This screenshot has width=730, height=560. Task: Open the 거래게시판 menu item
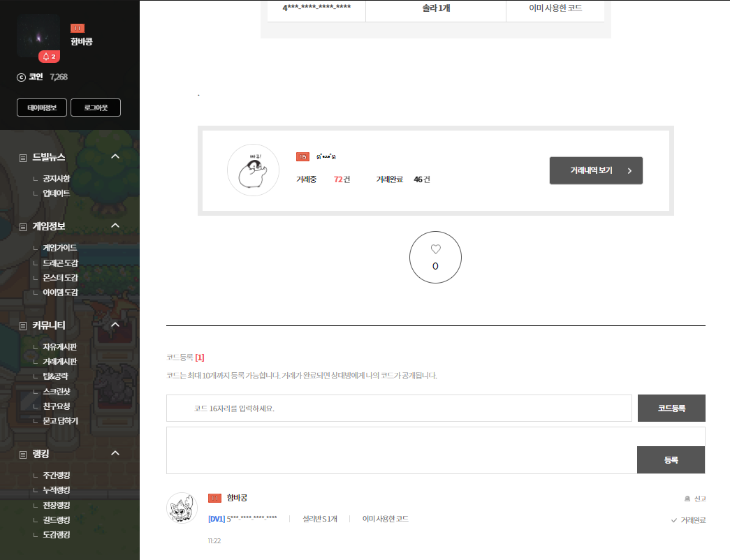coord(59,362)
